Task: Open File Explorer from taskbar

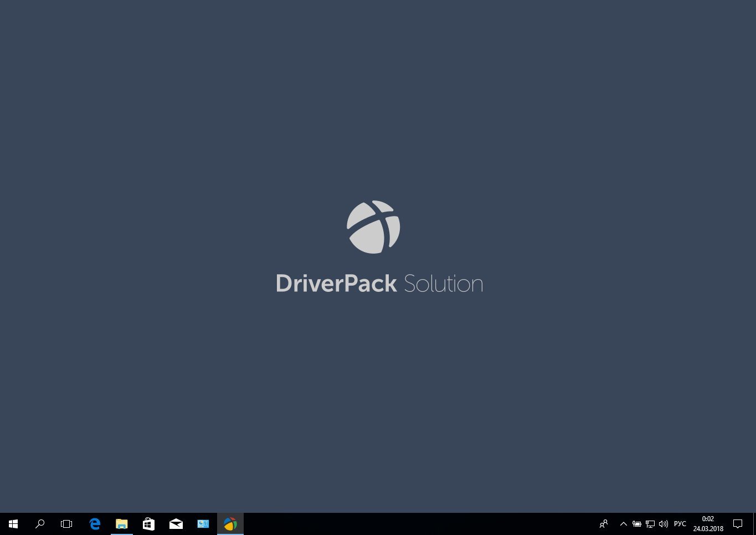Action: (x=122, y=524)
